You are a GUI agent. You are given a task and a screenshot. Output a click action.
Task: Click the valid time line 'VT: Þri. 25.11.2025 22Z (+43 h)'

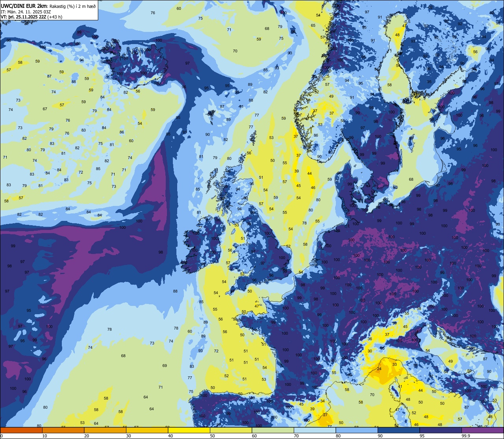[x=31, y=17]
